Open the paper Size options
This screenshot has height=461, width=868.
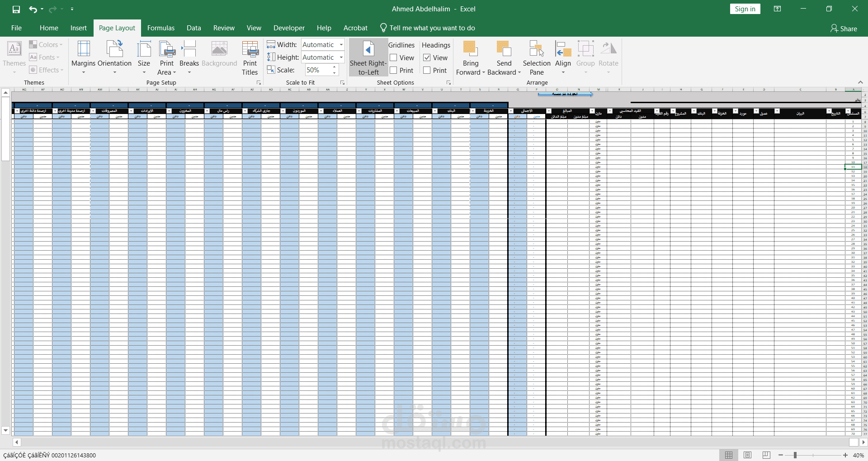(144, 57)
